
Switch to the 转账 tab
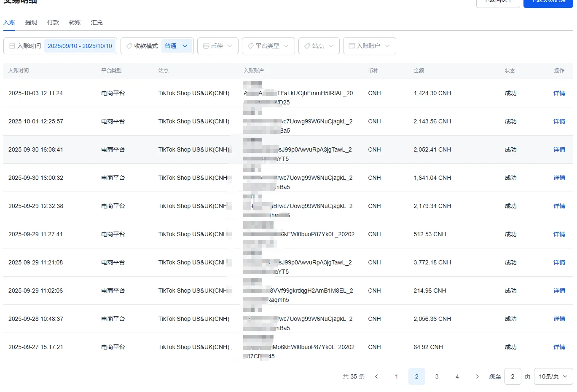click(75, 22)
